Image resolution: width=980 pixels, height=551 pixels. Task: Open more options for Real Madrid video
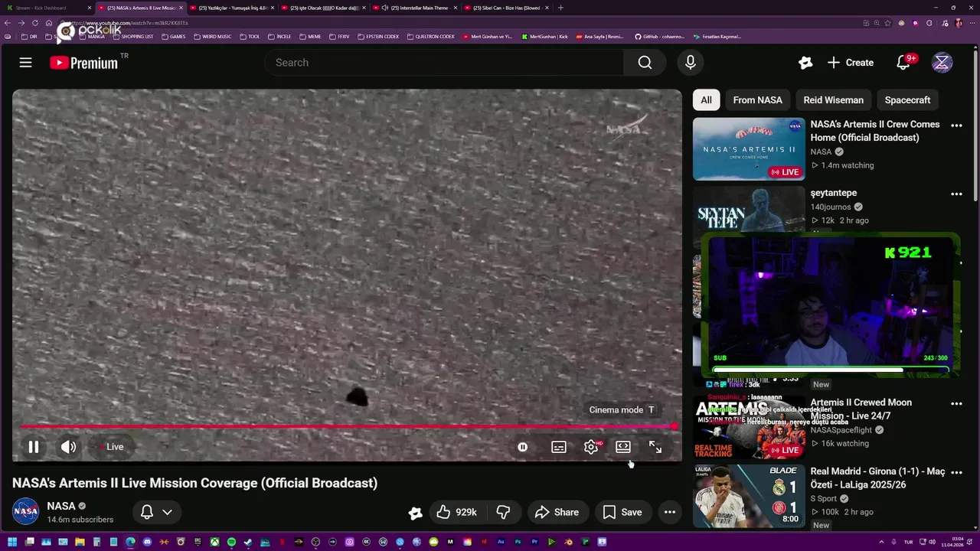click(956, 472)
